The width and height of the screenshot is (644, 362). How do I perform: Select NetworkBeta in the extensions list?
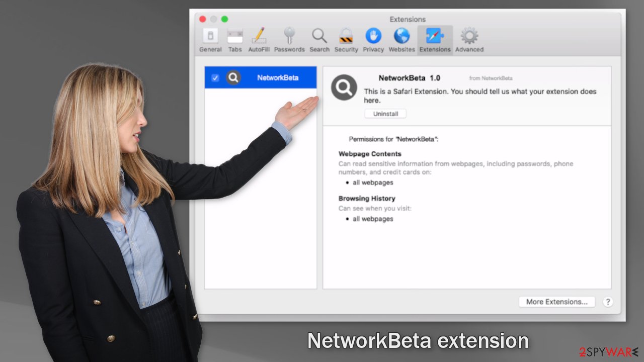click(261, 77)
